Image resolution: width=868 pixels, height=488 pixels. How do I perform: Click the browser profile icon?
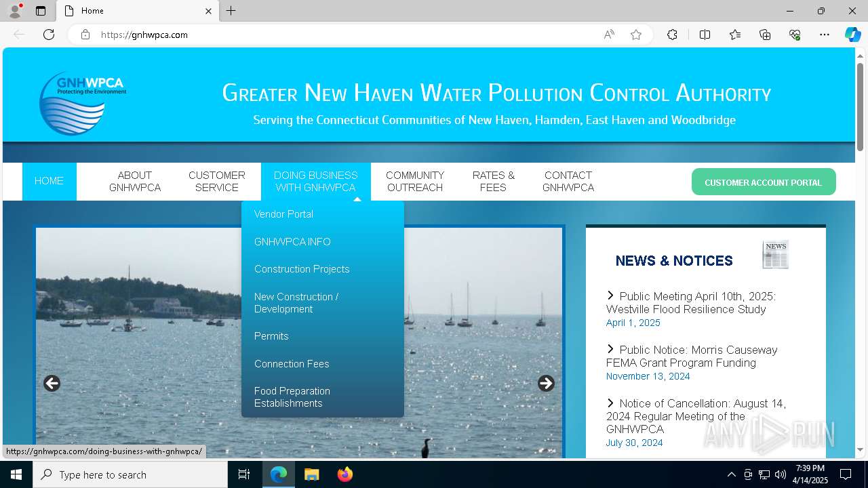[15, 11]
